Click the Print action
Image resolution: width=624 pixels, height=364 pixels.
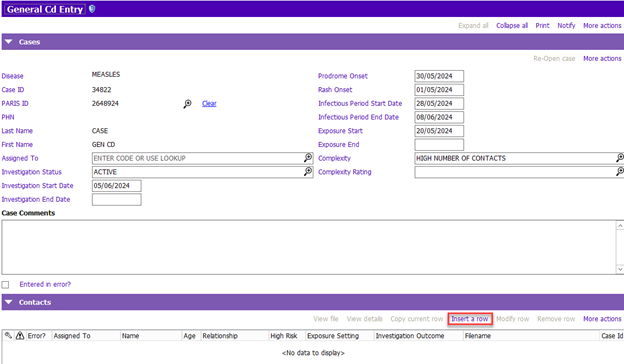point(542,25)
